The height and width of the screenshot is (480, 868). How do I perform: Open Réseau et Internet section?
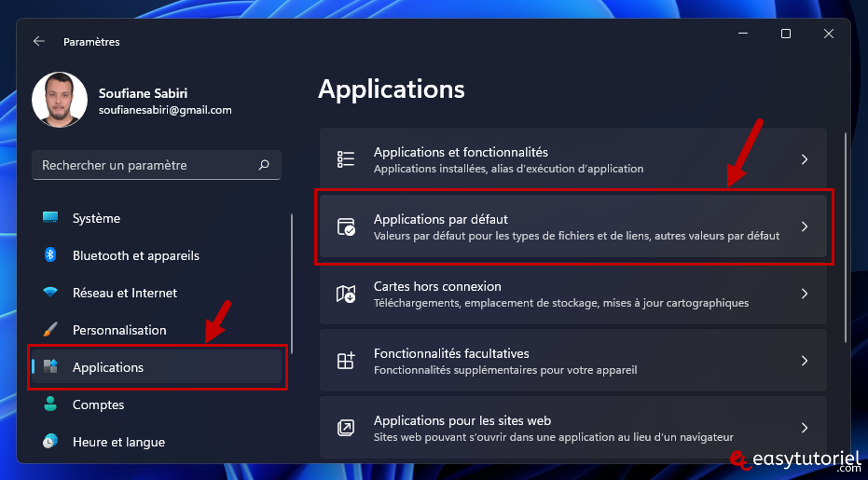pos(157,293)
